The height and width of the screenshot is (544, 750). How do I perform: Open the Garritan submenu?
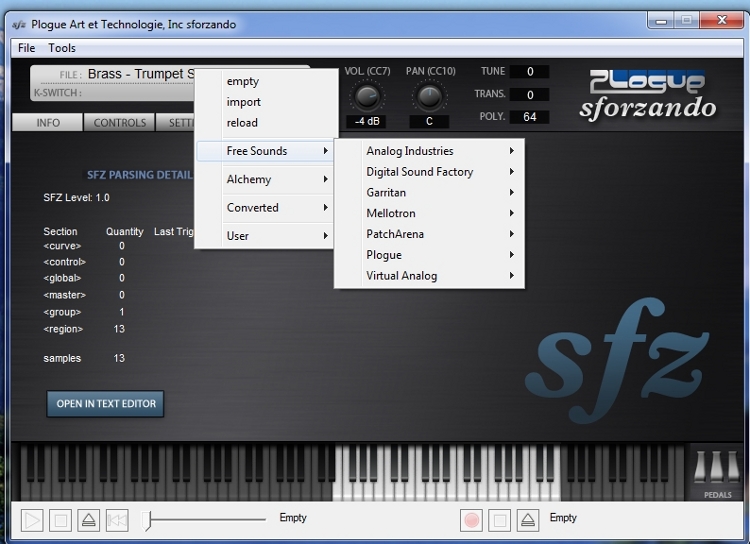coord(429,192)
